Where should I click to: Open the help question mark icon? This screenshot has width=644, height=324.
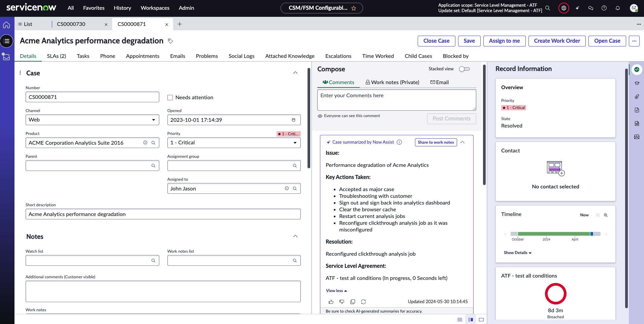pyautogui.click(x=604, y=8)
